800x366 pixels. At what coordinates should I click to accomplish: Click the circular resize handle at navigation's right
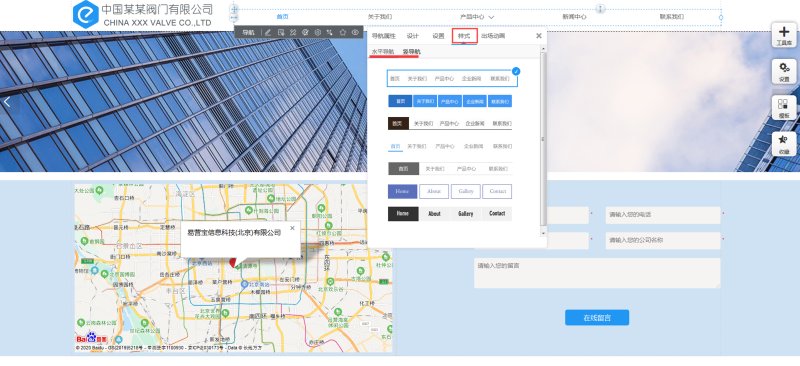coord(721,17)
